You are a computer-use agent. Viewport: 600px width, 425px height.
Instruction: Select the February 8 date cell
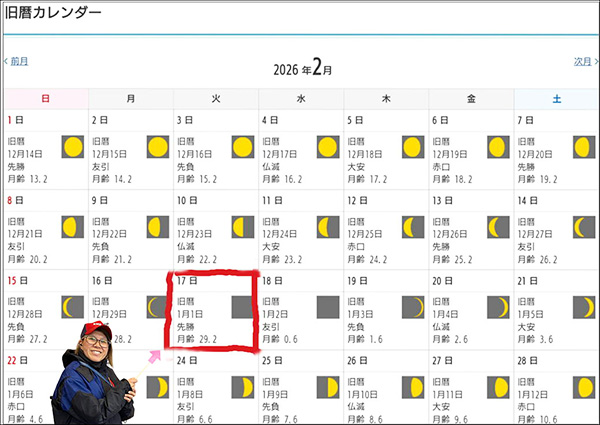click(46, 228)
